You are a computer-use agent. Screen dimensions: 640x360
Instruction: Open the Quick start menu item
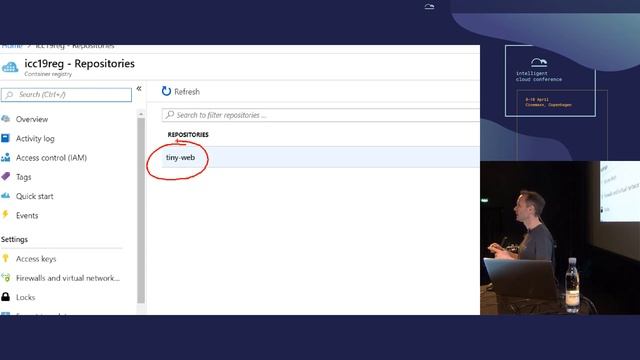pyautogui.click(x=35, y=196)
